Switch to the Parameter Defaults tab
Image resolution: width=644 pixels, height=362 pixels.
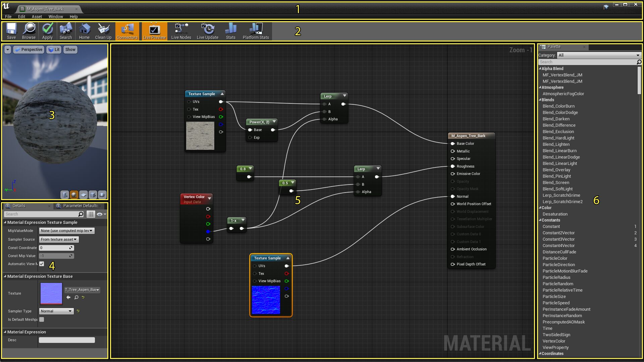[x=79, y=206]
